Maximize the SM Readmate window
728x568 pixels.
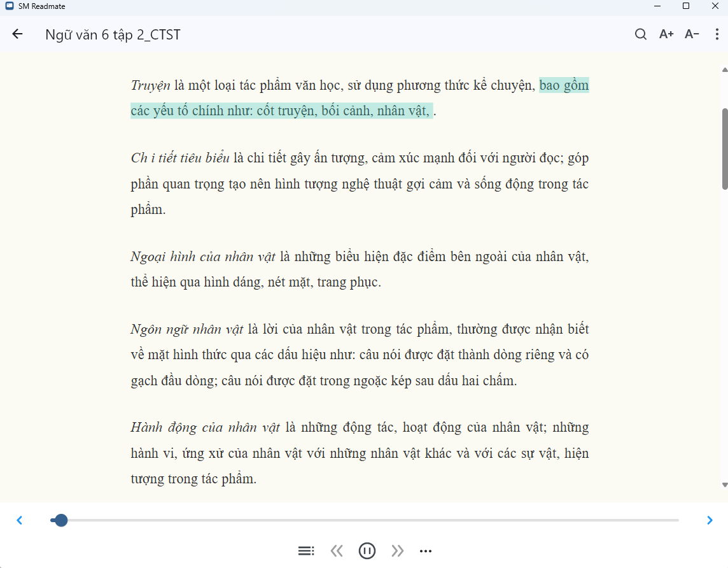(x=686, y=6)
